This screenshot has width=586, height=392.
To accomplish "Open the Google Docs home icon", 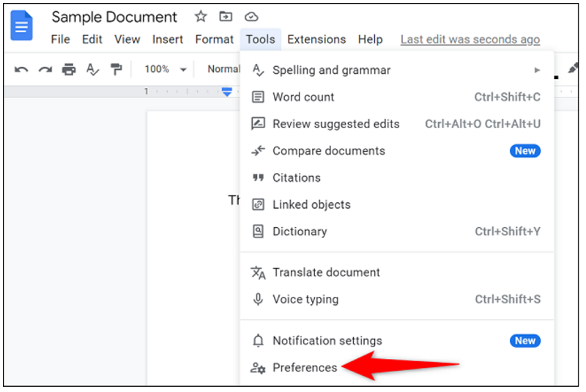I will click(x=21, y=26).
